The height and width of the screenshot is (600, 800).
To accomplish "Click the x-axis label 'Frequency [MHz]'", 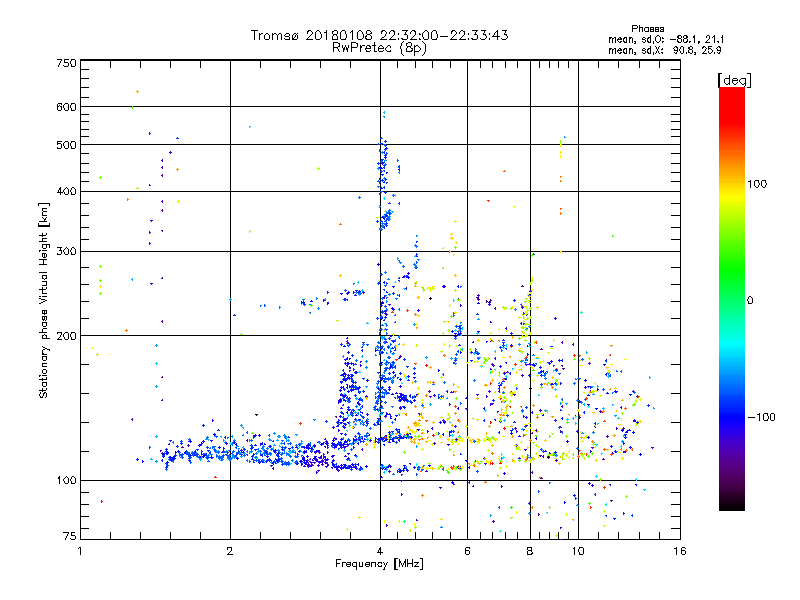I will (379, 564).
